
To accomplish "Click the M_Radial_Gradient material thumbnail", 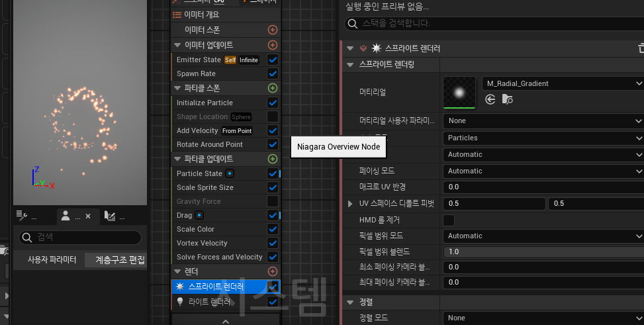I will point(459,93).
